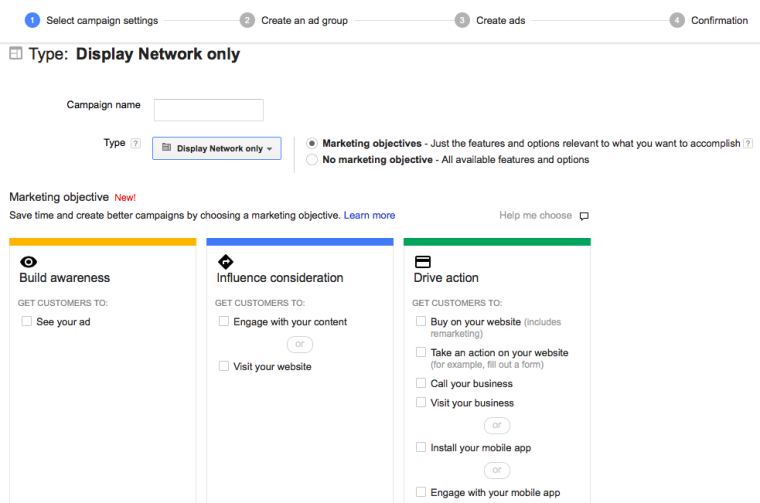
Task: Click the Help me choose text link
Action: (x=535, y=215)
